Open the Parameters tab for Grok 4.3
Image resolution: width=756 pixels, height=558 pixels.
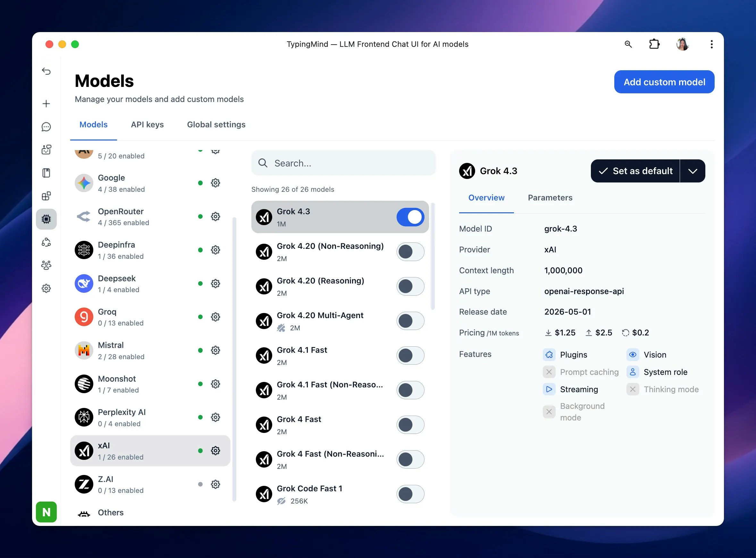pyautogui.click(x=550, y=198)
